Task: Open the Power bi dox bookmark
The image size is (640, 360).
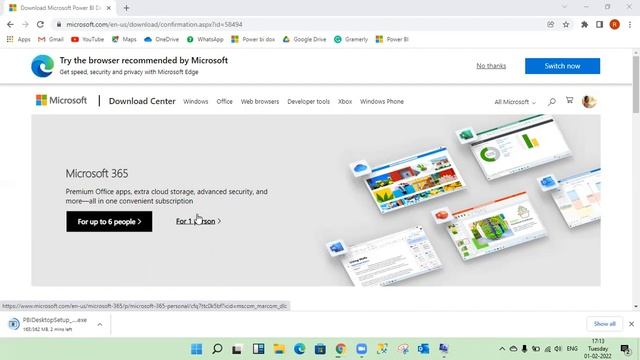Action: [253, 39]
